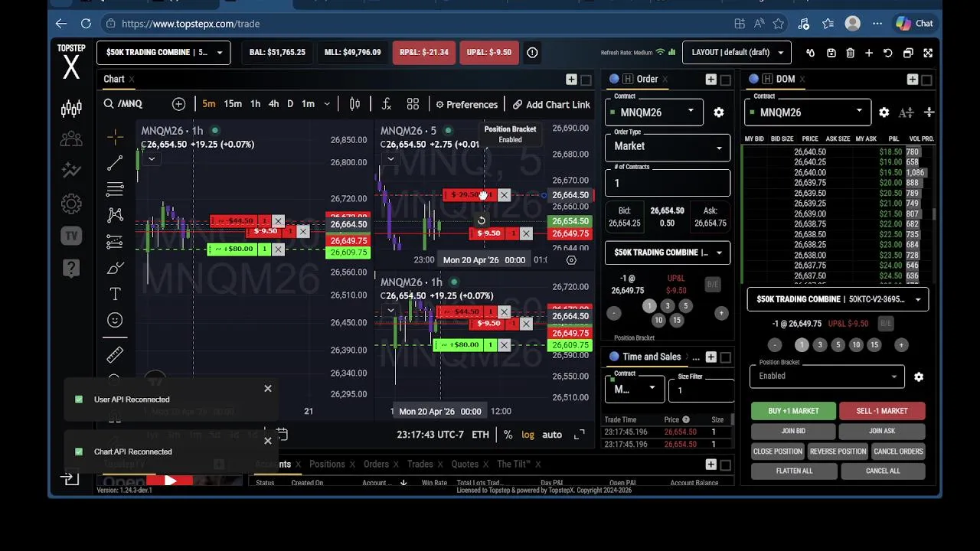This screenshot has height=551, width=980.
Task: Save the current layout
Action: (831, 53)
